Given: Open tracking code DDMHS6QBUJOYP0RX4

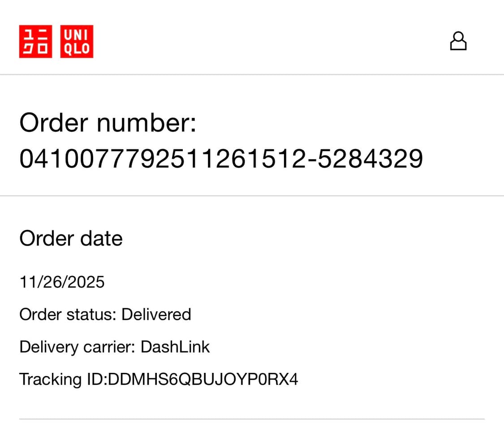Looking at the screenshot, I should (203, 379).
